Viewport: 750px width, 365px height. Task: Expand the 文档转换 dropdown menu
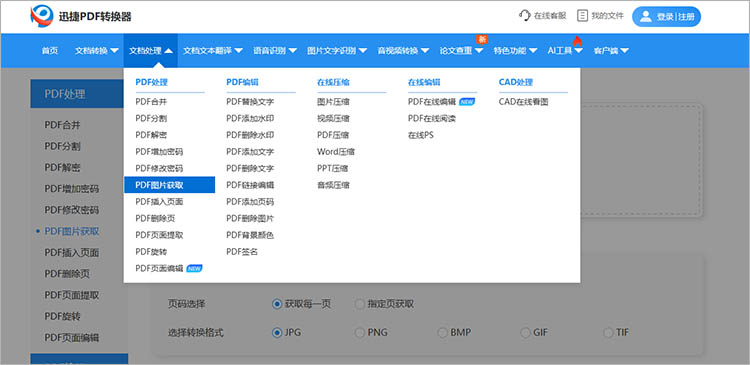97,50
